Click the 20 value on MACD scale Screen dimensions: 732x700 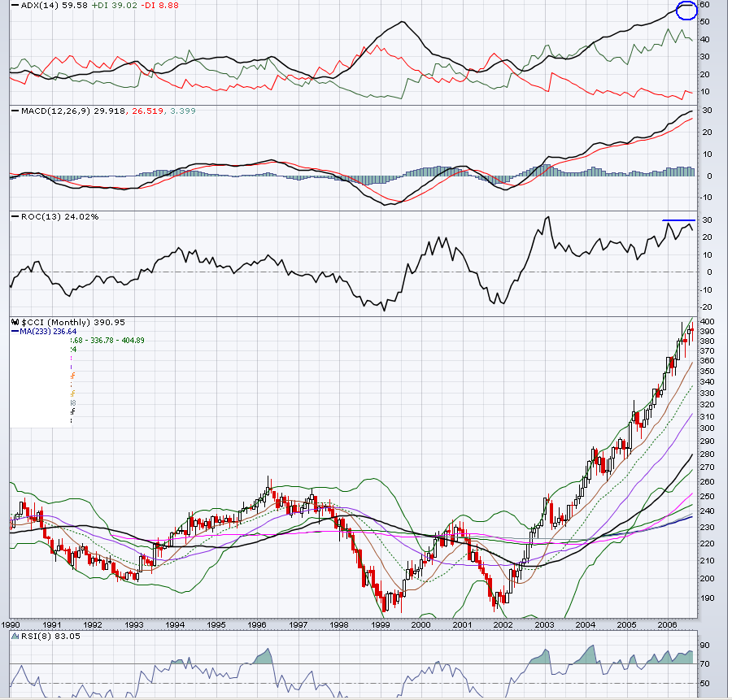coord(707,133)
